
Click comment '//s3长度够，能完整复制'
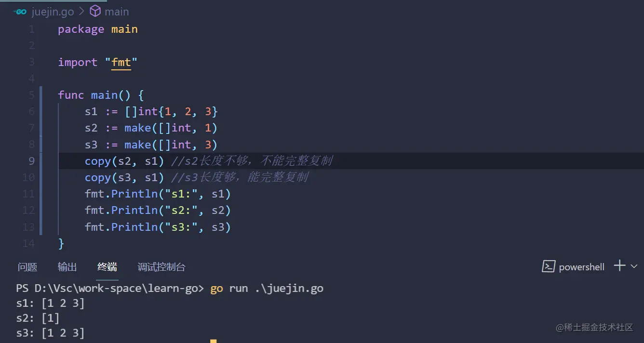[239, 177]
